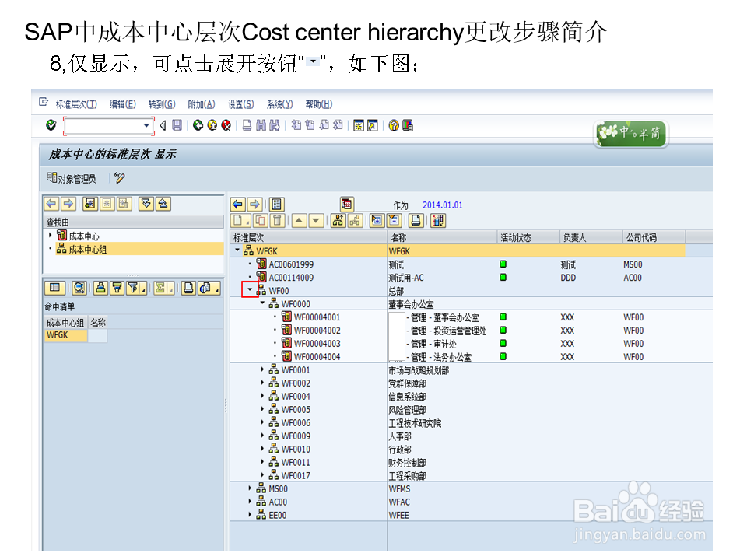Click the Expand Subtree icon
The width and height of the screenshot is (747, 560).
[377, 220]
